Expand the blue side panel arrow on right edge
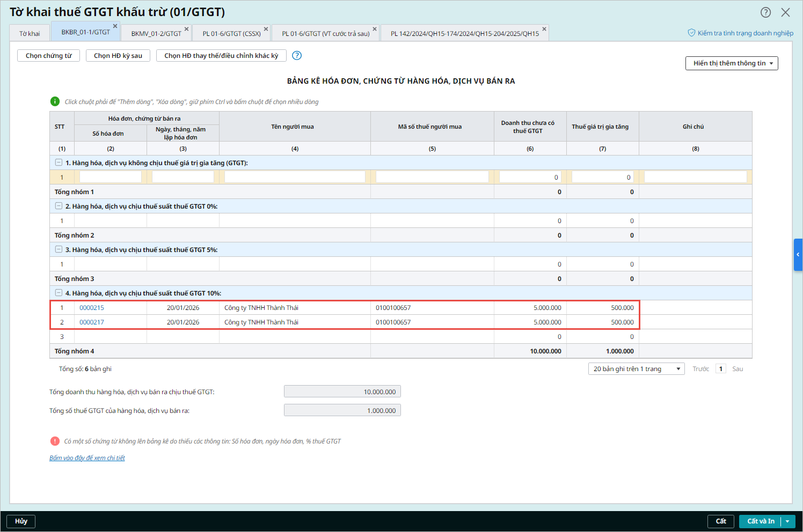The width and height of the screenshot is (803, 532). pos(798,255)
